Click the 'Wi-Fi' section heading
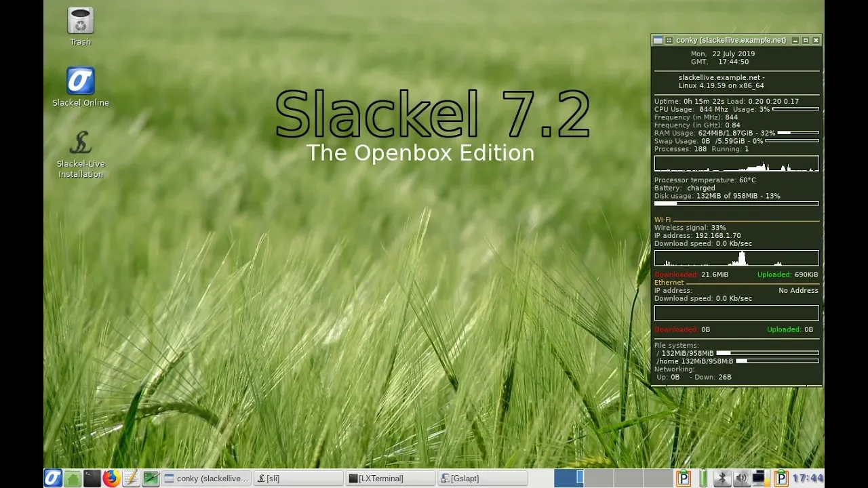This screenshot has width=868, height=488. point(663,220)
